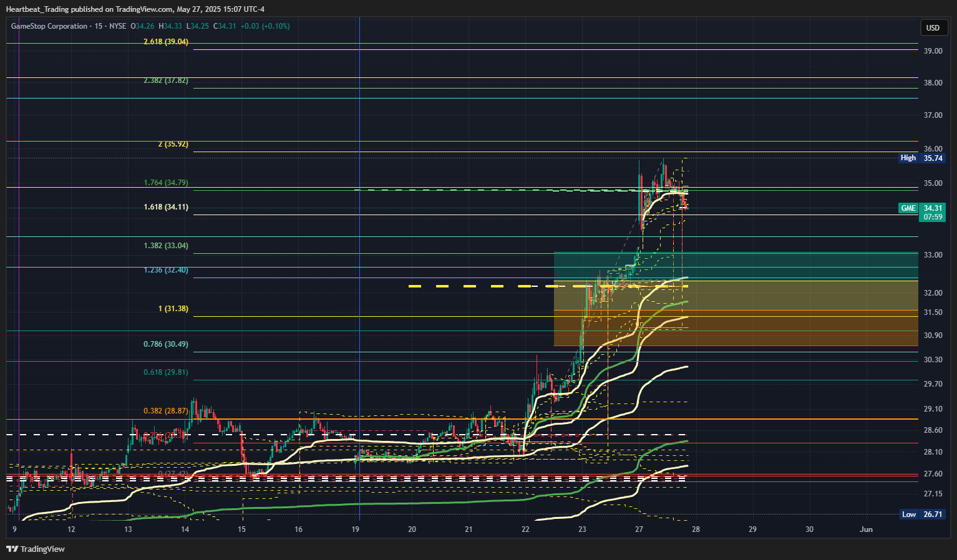Select the 0.382 (28.87) Fibonacci label
This screenshot has height=560, width=957.
tap(166, 411)
